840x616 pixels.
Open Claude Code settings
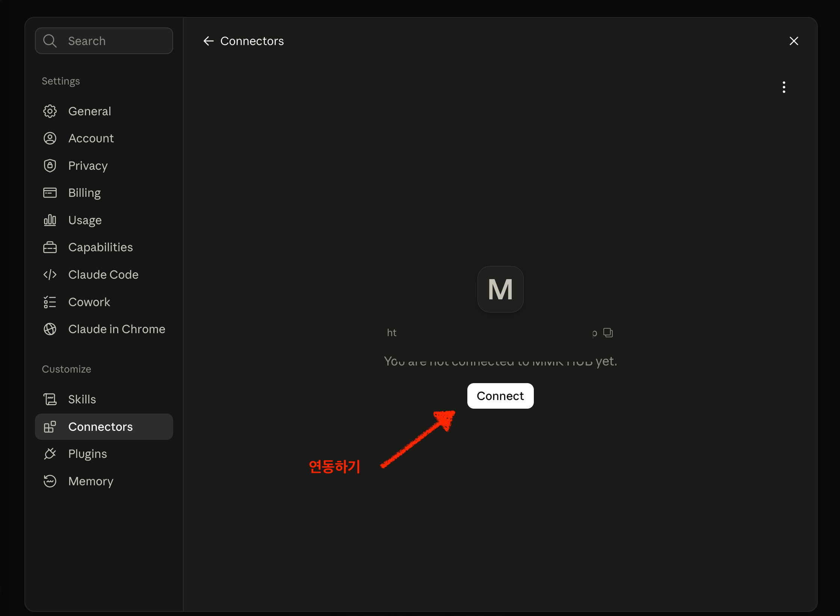click(104, 275)
